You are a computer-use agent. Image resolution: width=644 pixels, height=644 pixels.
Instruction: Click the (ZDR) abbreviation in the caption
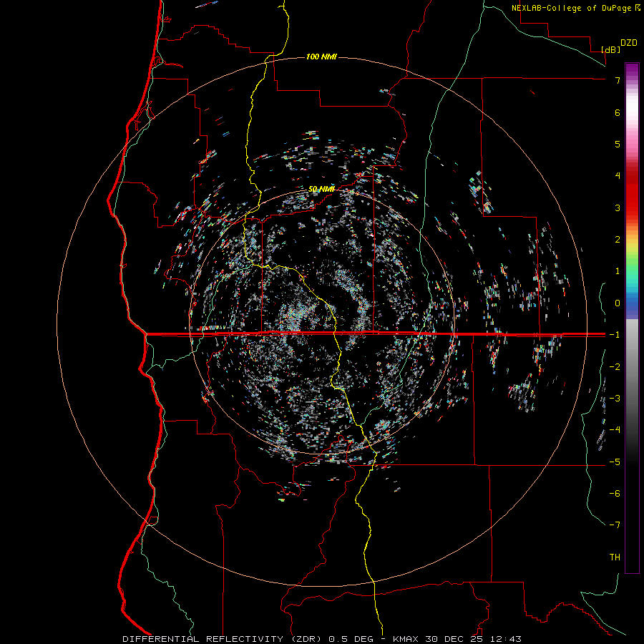[x=306, y=639]
